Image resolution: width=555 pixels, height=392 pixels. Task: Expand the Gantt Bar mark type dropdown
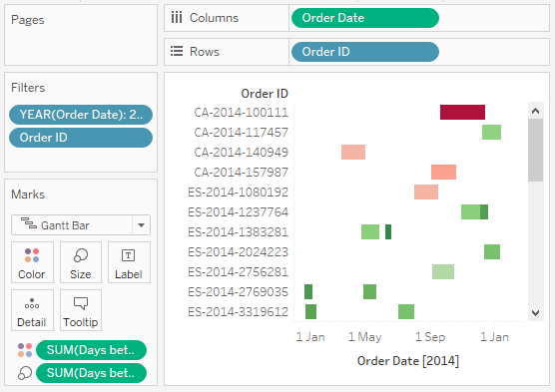coord(141,225)
